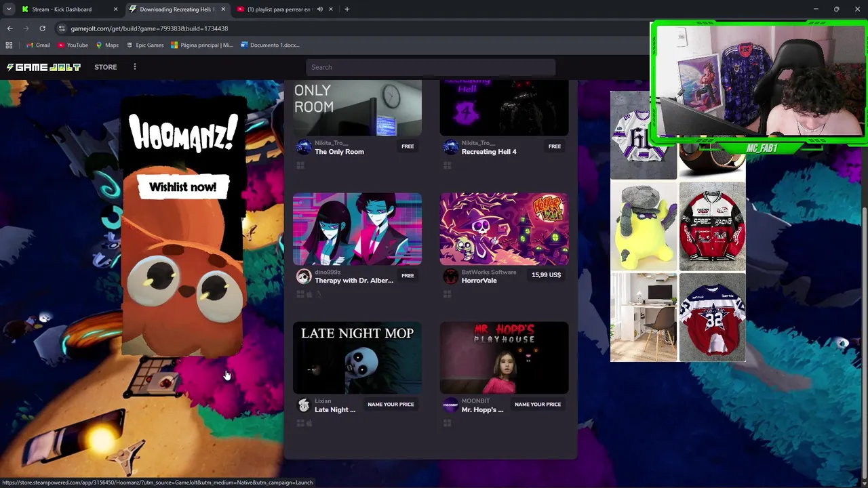Click FREE tag for Therapy with Dr. Albert

(x=408, y=275)
